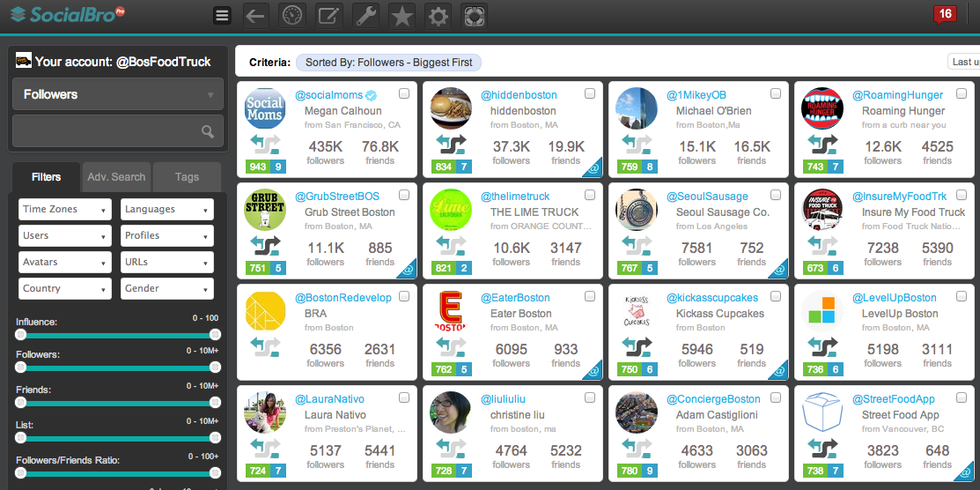Click follow-status arrows on kickasscupcakes card
980x490 pixels.
[x=637, y=346]
